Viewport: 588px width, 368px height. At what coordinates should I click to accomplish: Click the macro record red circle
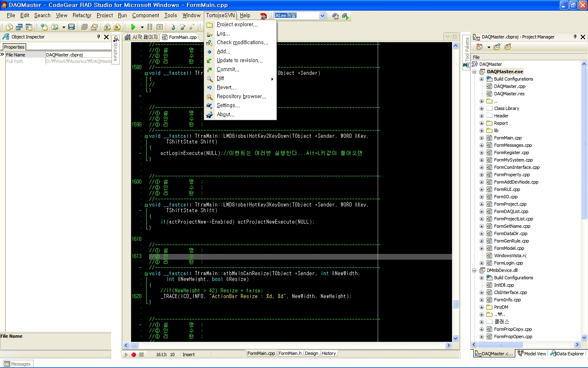point(134,355)
